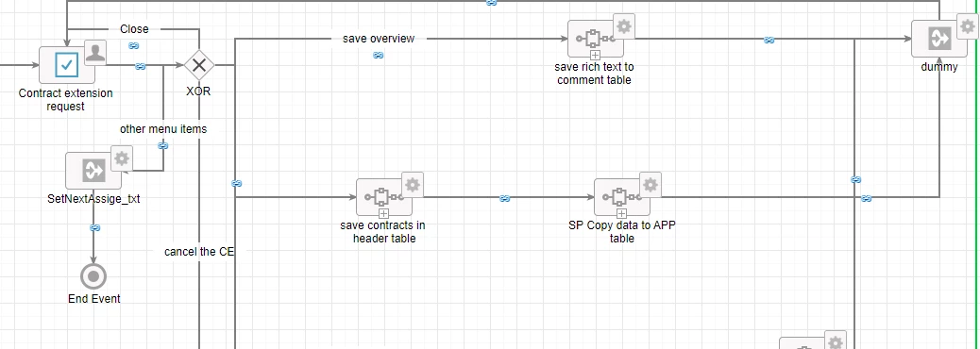Viewport: 980px width, 349px height.
Task: Click the gear badge on save rich text node
Action: point(623,26)
